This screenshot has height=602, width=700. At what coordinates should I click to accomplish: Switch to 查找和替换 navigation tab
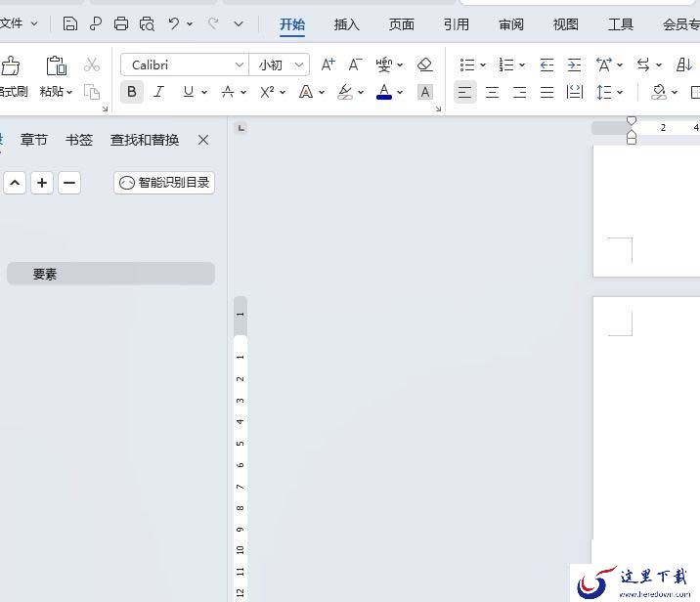(145, 140)
